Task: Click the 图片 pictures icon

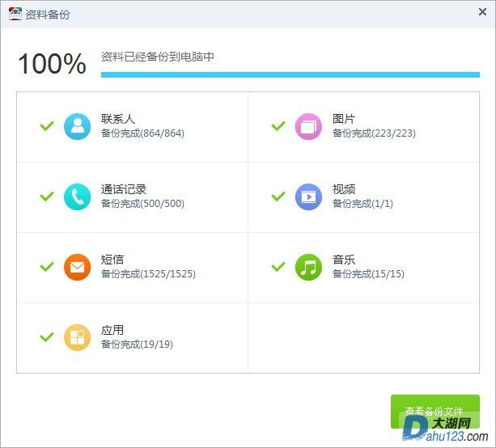Action: (308, 126)
